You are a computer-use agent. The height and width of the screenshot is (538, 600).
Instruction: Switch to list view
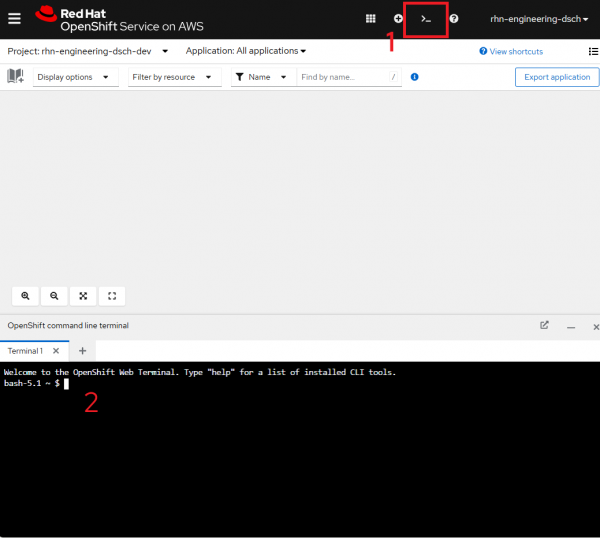[593, 51]
